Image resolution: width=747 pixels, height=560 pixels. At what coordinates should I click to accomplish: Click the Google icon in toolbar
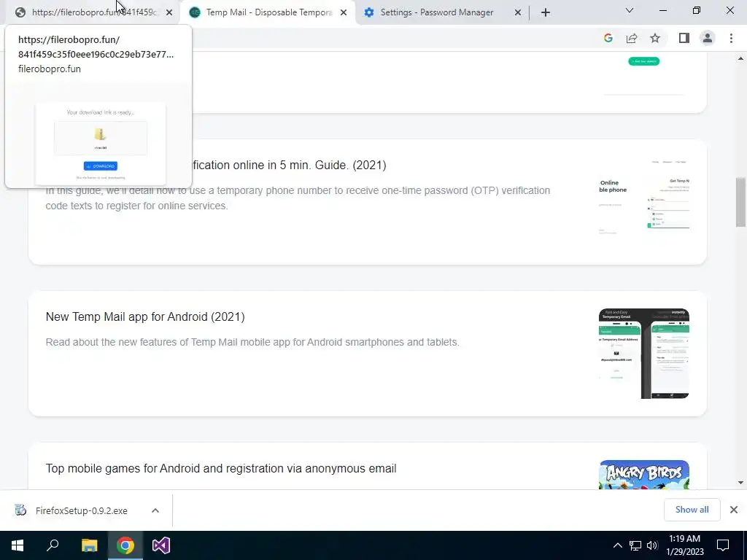click(x=608, y=38)
